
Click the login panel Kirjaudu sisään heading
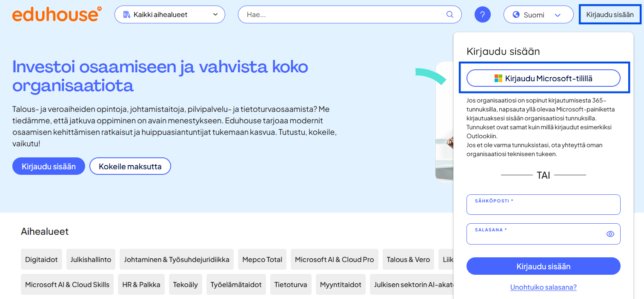tap(503, 51)
